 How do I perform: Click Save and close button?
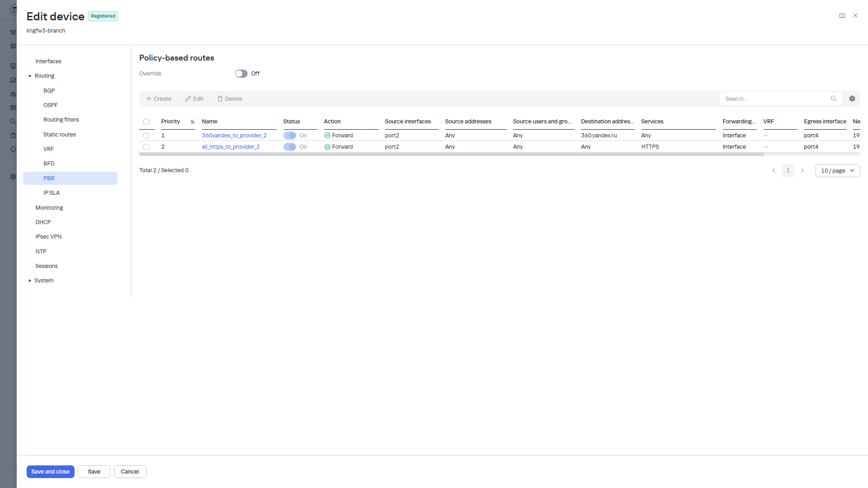[x=51, y=472]
